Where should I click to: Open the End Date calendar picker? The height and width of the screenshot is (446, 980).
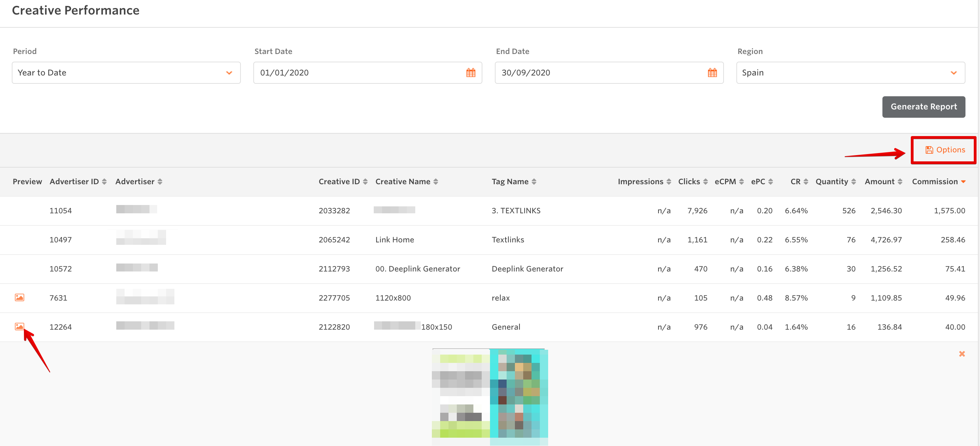(x=712, y=73)
